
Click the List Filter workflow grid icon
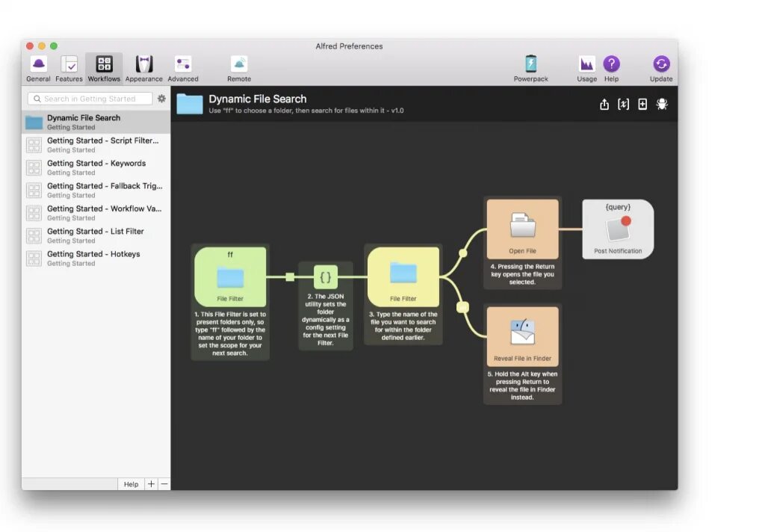pyautogui.click(x=34, y=236)
